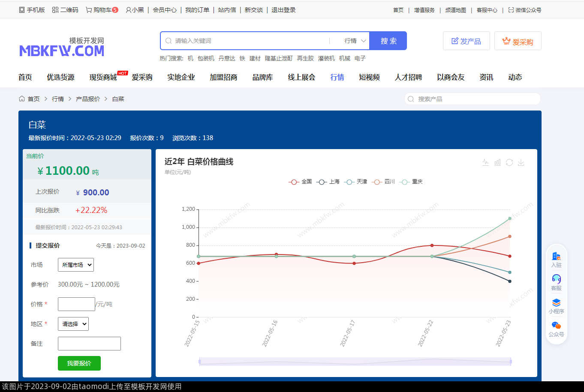Viewport: 584px width, 392px height.
Task: Switch chart to line view icon
Action: [x=485, y=162]
